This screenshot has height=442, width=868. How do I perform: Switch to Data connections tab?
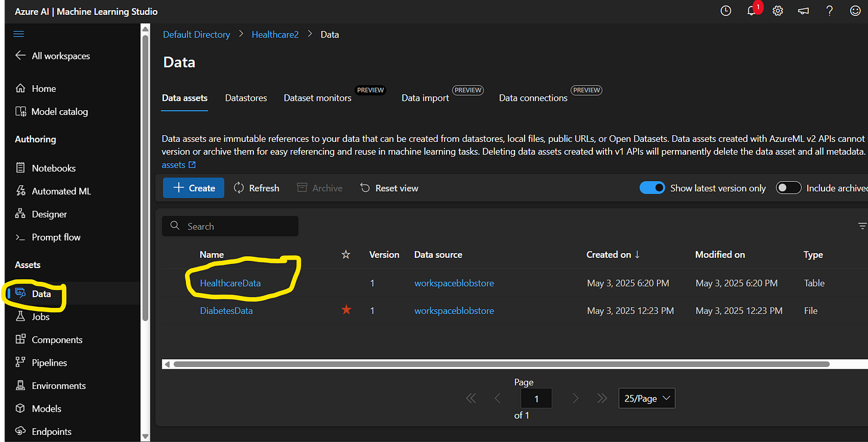click(x=533, y=98)
